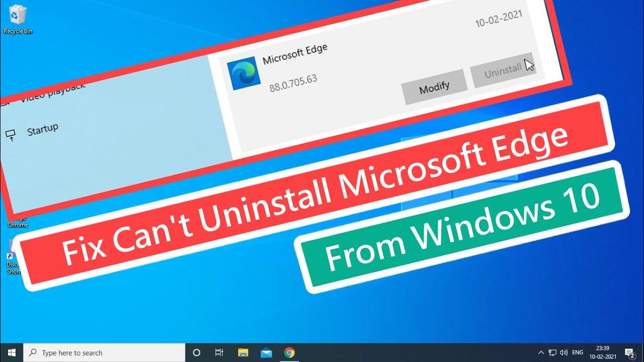Open the Mail app on the taskbar
Screen dimensions: 644x362
point(266,352)
